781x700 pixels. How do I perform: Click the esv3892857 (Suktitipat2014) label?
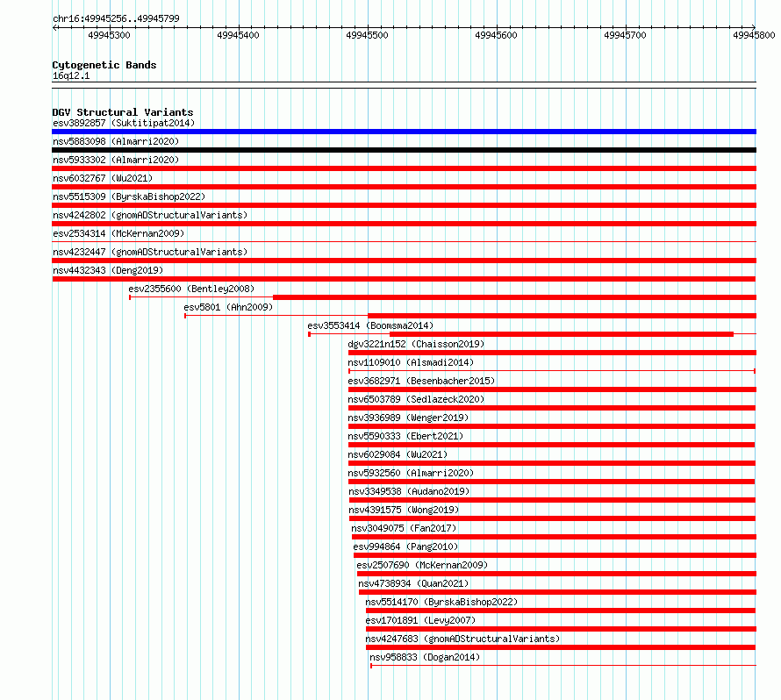click(x=124, y=123)
